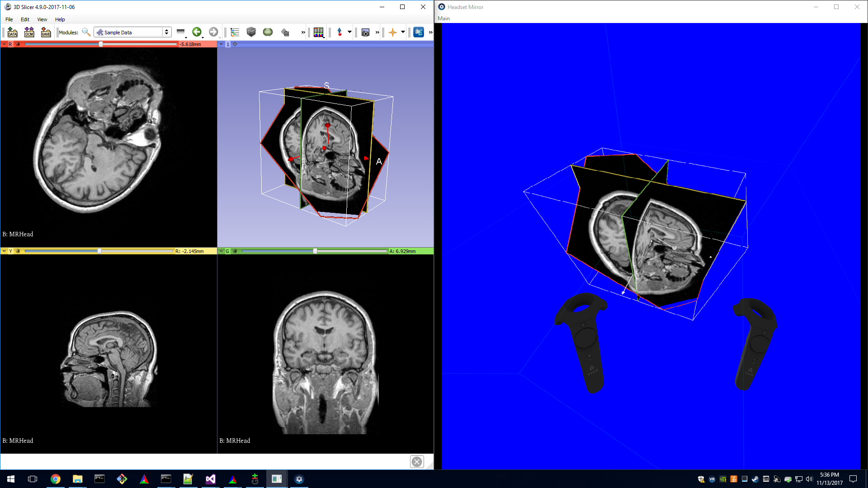Expand the mouse mode place dropdown arrow

click(349, 32)
